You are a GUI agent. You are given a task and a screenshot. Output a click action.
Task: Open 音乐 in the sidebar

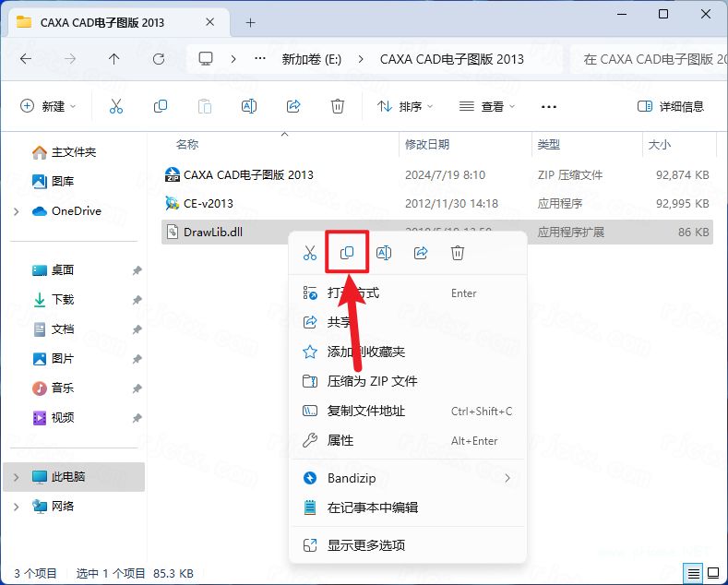click(x=53, y=388)
